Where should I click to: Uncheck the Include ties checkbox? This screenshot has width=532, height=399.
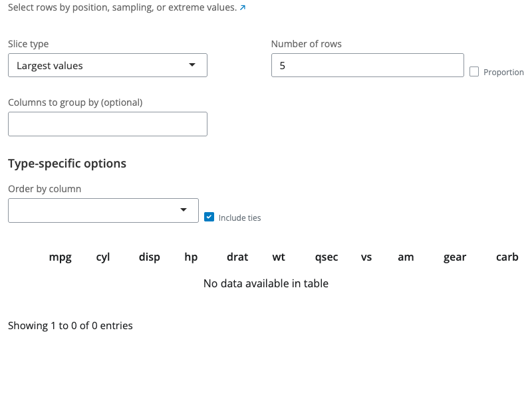click(x=209, y=217)
